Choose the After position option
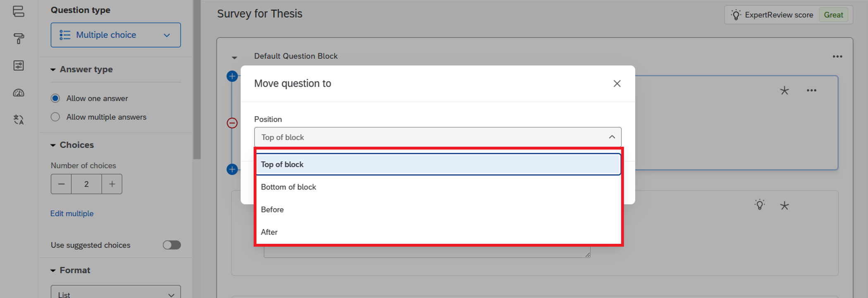The height and width of the screenshot is (298, 868). click(x=269, y=232)
